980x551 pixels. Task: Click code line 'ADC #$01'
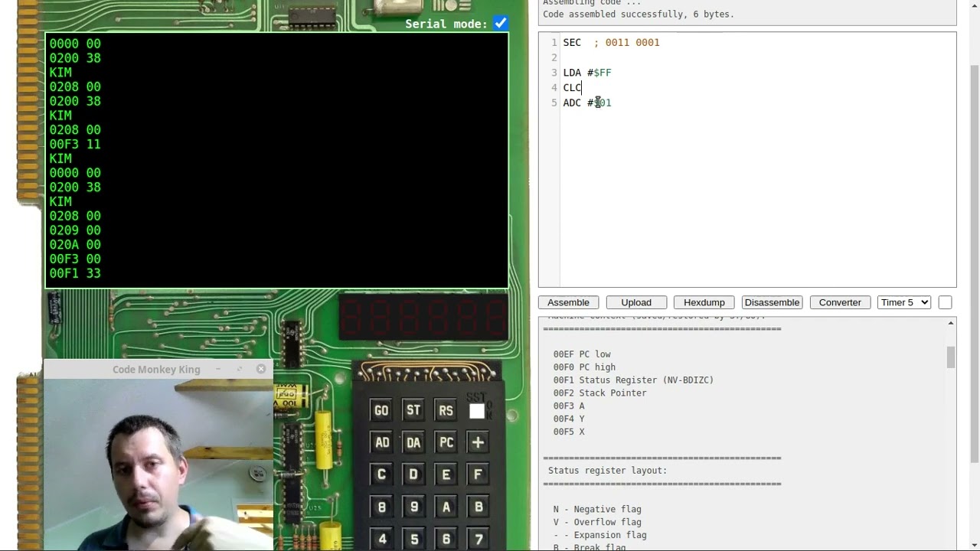coord(587,103)
